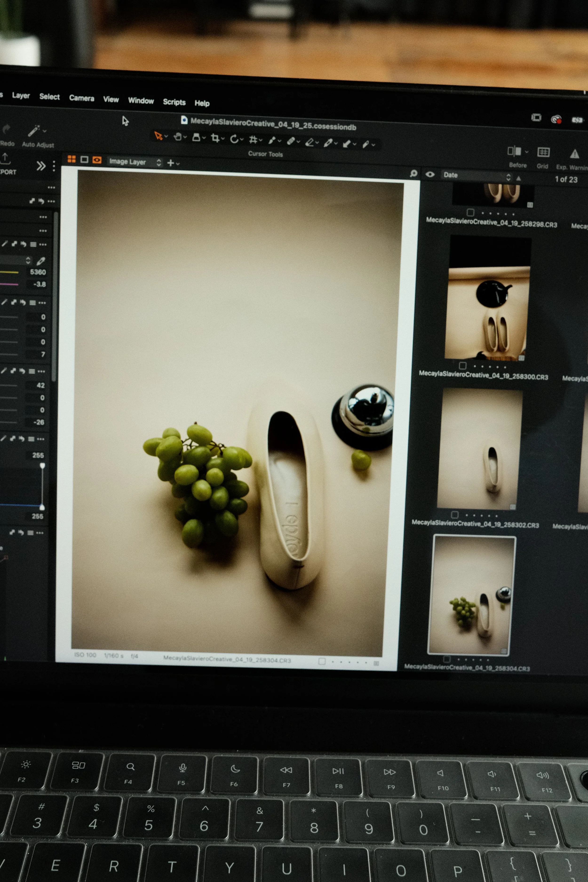Screen dimensions: 588x882
Task: Select the Draw Mask brush tool
Action: [272, 141]
